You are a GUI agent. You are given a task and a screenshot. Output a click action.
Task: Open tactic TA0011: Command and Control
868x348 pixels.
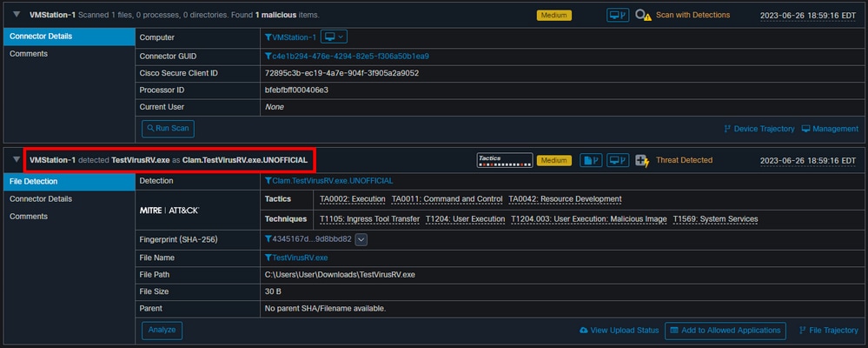tap(447, 199)
